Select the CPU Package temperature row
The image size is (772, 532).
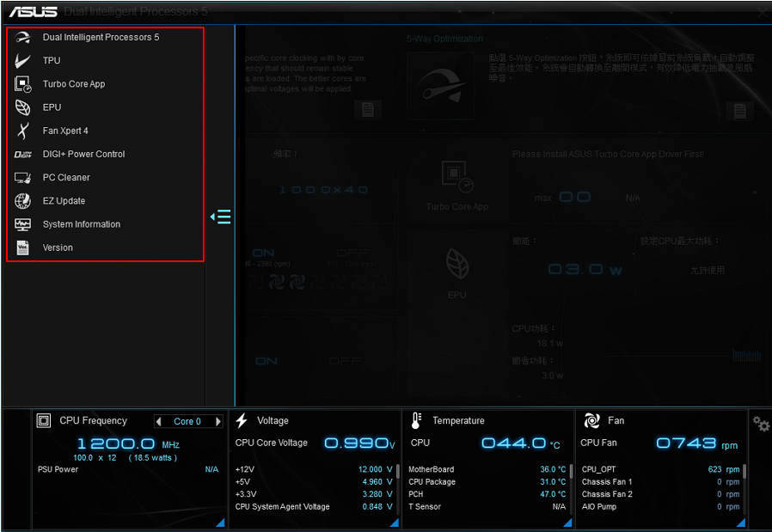coord(487,482)
